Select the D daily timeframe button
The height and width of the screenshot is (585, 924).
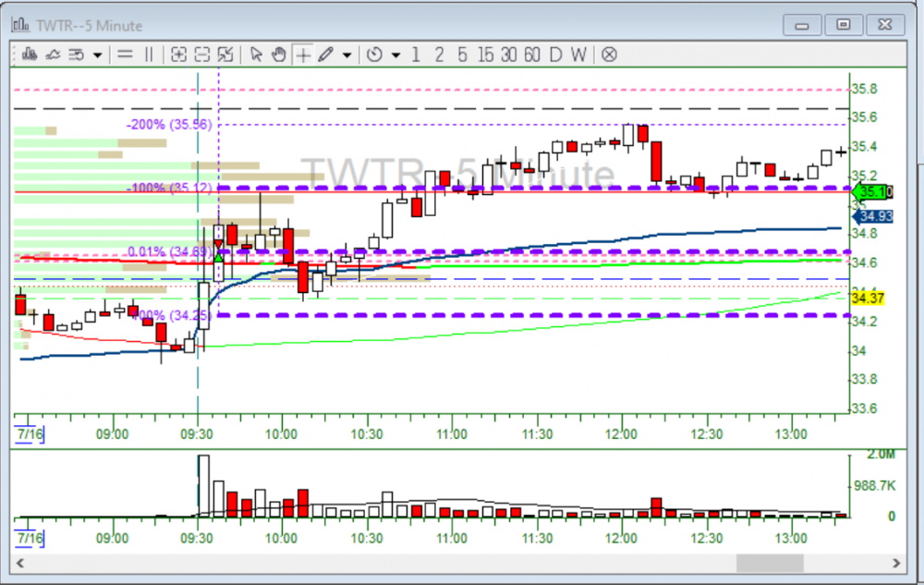[x=555, y=55]
